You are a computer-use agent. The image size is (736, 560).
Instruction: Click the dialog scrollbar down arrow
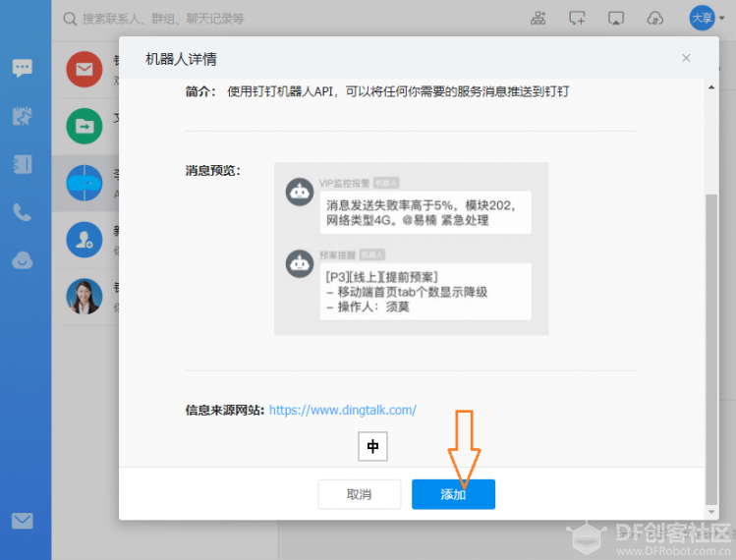pos(711,512)
